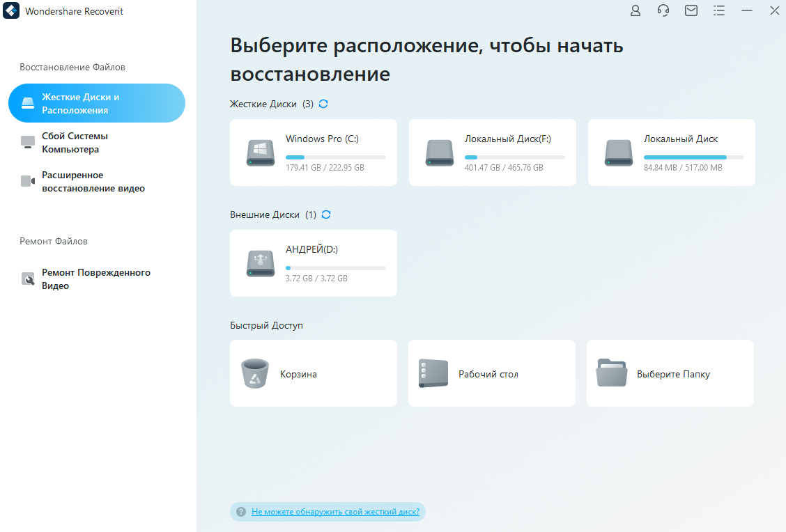Viewport: 786px width, 532px height.
Task: Click the 84.84 MB / 517.00 MB text
Action: coord(683,168)
